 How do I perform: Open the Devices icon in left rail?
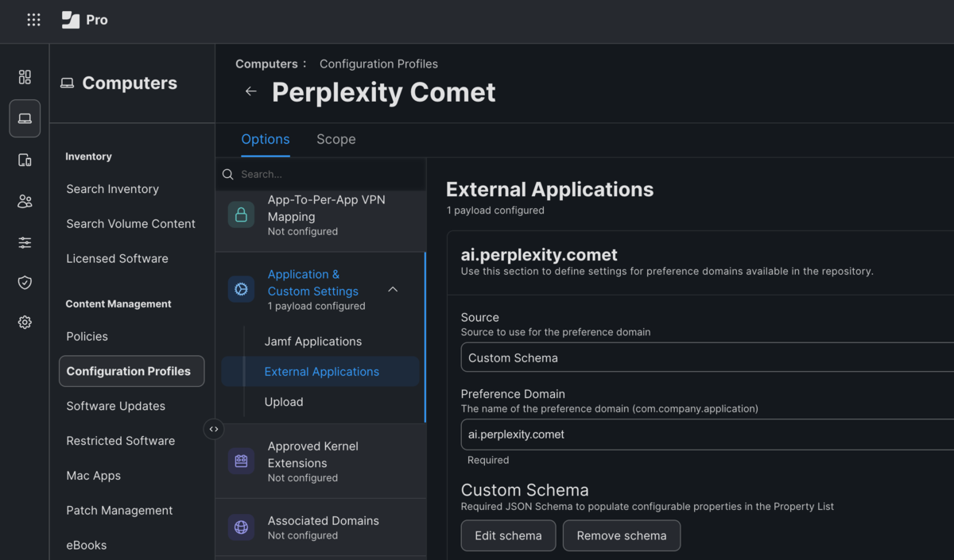(x=25, y=160)
